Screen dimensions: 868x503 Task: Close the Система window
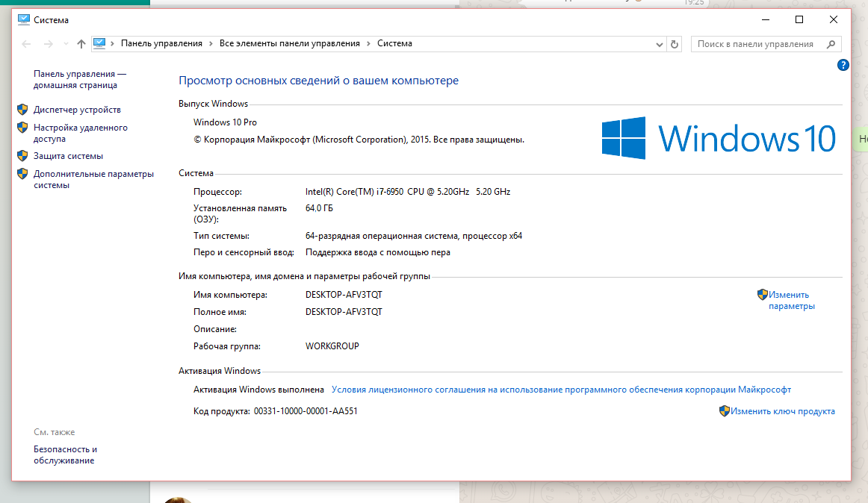click(x=834, y=19)
